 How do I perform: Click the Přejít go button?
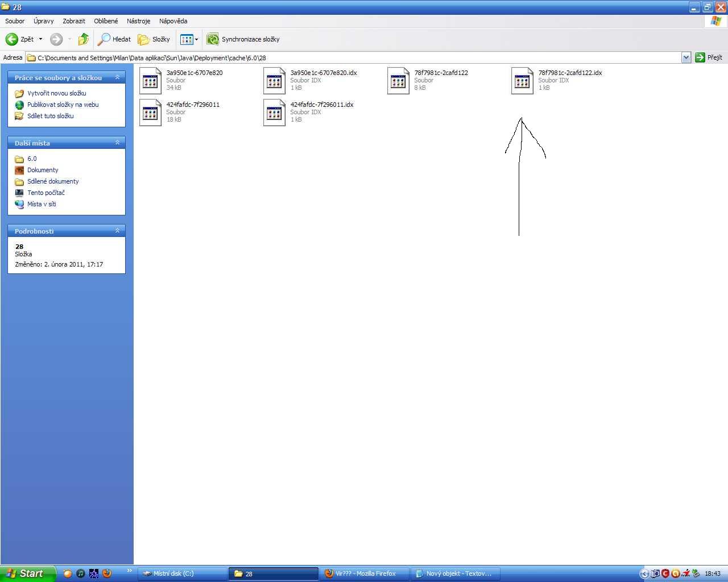709,57
